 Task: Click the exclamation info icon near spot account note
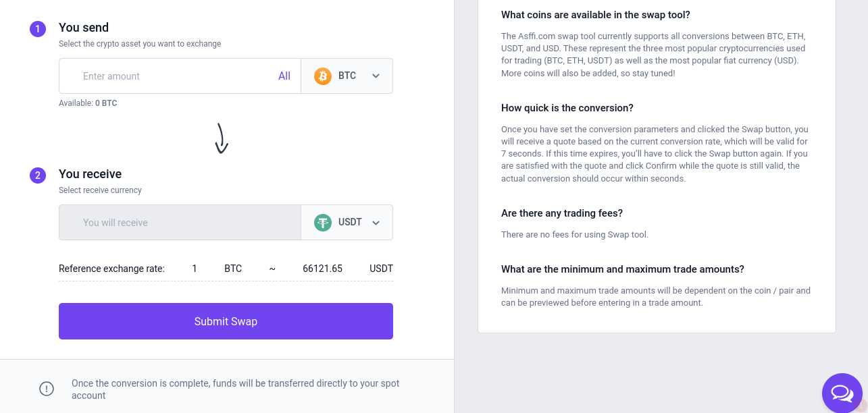click(47, 389)
